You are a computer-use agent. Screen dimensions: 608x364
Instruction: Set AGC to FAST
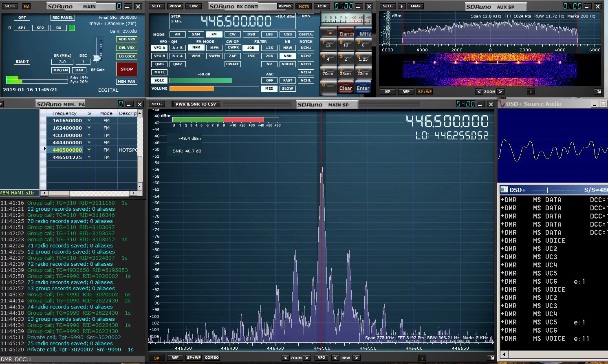(x=288, y=80)
